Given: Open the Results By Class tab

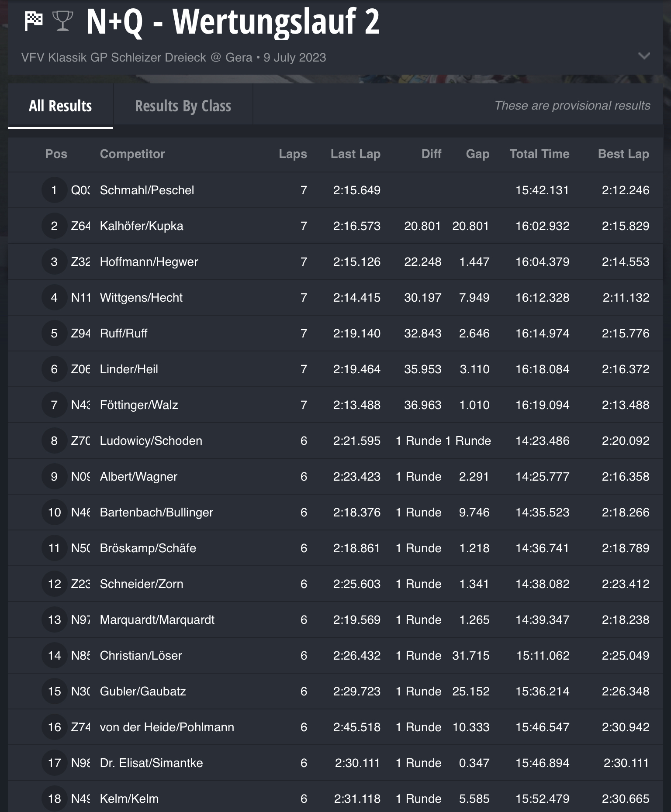Looking at the screenshot, I should tap(183, 106).
